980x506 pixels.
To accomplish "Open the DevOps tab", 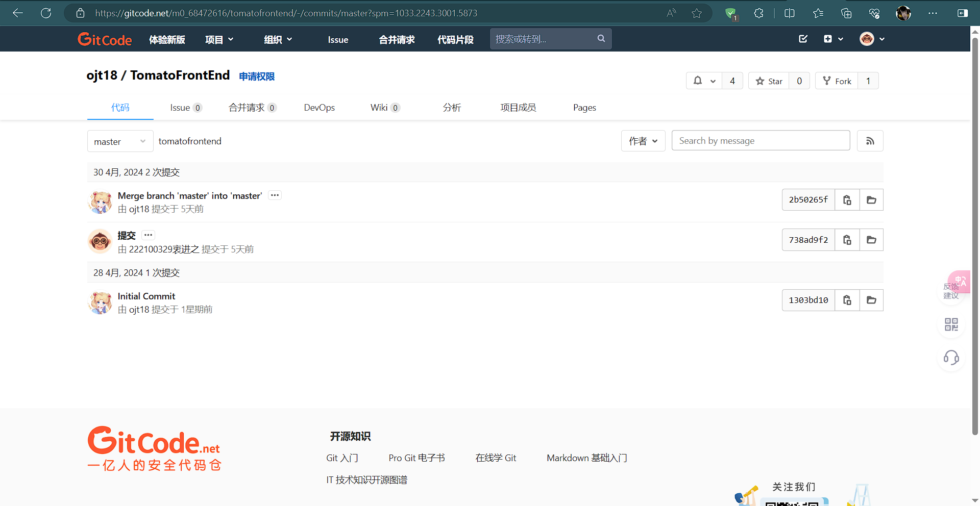I will coord(319,108).
